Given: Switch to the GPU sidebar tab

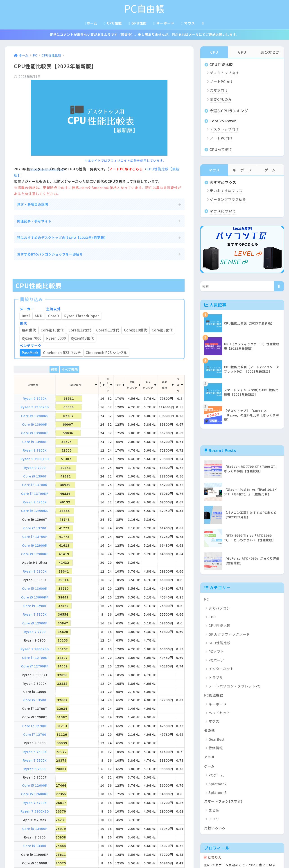Looking at the screenshot, I should coord(242,52).
